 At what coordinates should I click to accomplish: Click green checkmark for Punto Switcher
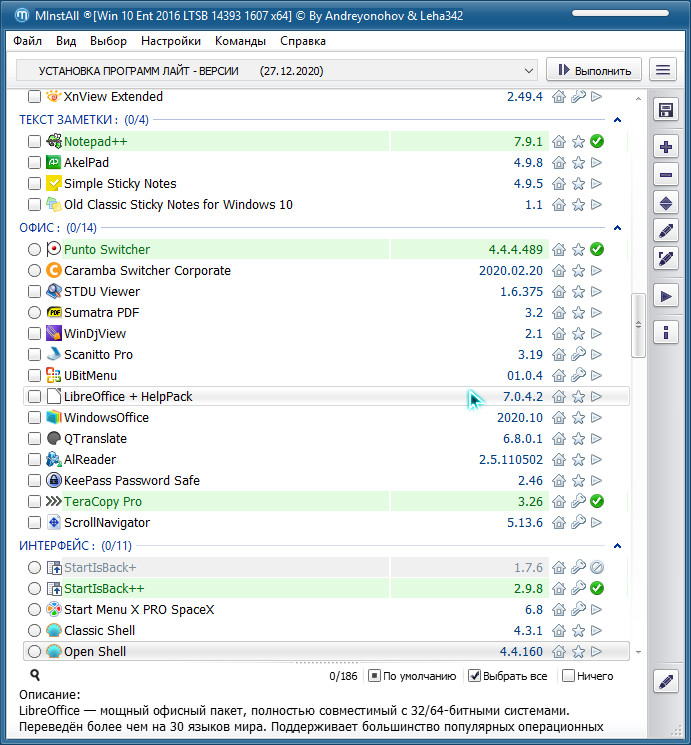[x=597, y=249]
